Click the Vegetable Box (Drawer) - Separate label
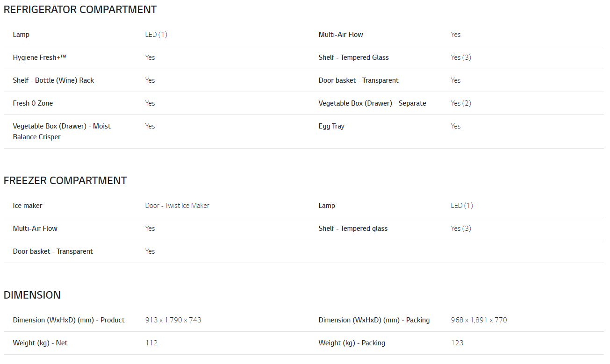This screenshot has height=364, width=610. pyautogui.click(x=372, y=103)
